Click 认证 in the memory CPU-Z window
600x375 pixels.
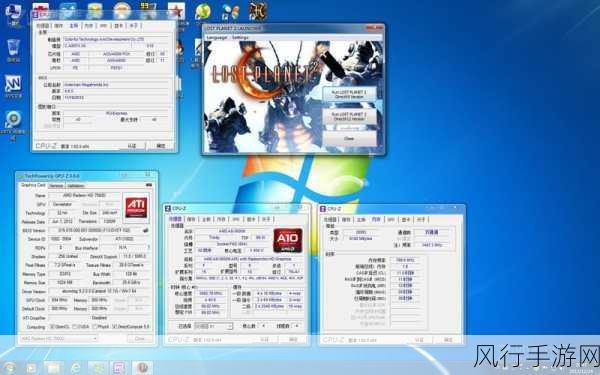click(x=419, y=340)
